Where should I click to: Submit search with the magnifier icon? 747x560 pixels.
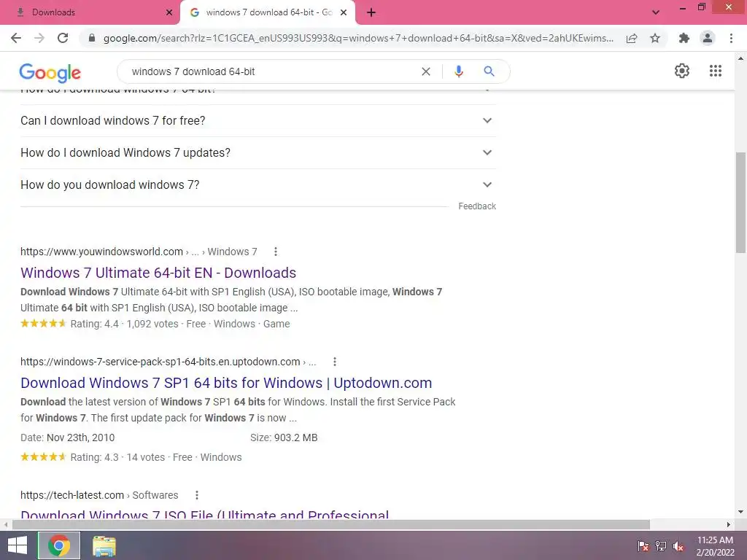(x=489, y=71)
